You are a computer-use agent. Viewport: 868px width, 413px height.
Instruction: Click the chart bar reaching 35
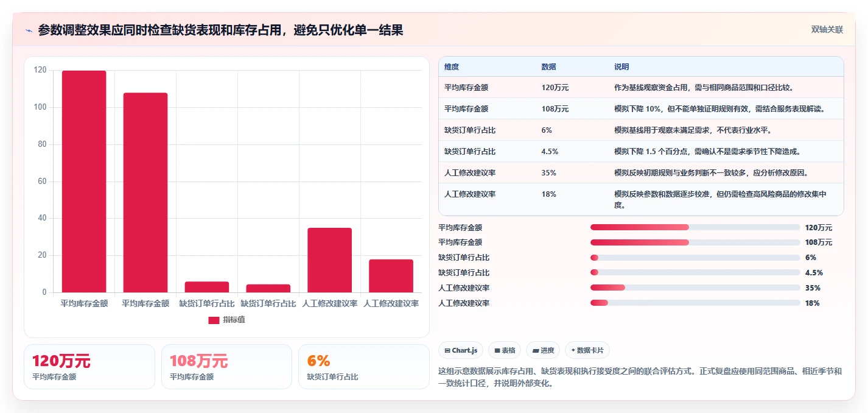[329, 260]
